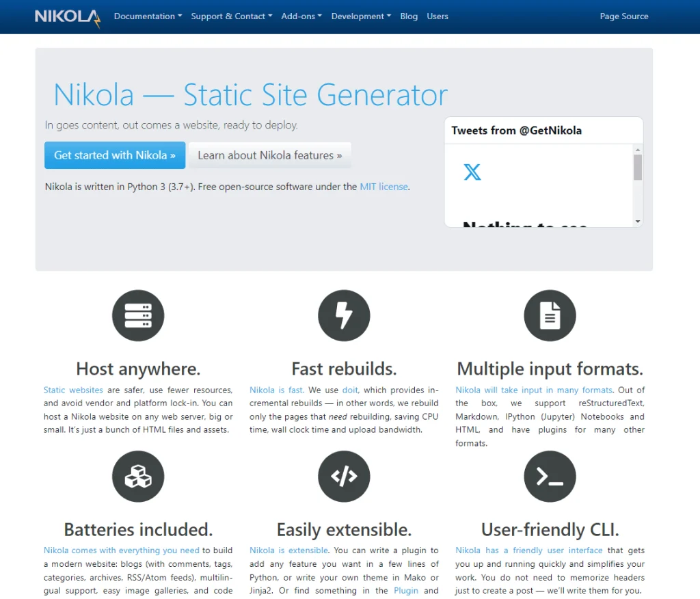Click the Tweets from @GetNikola header

pos(517,131)
